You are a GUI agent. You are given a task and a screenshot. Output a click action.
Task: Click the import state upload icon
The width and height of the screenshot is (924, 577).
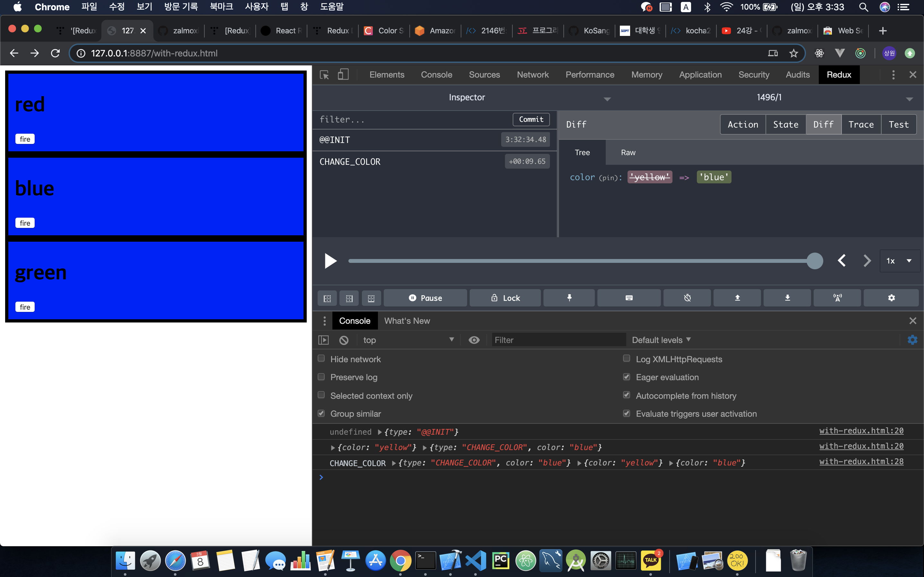(737, 298)
